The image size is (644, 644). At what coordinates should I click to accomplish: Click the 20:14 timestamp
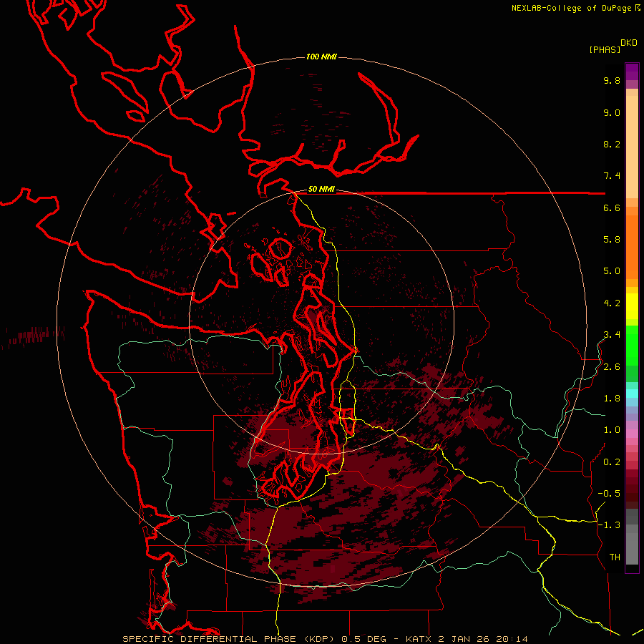click(x=512, y=639)
